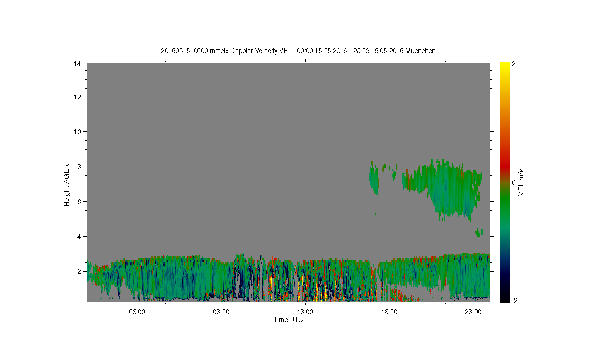This screenshot has width=607, height=364.
Task: Click the tiny cloud fragment at 4 km
Action: coord(479,232)
